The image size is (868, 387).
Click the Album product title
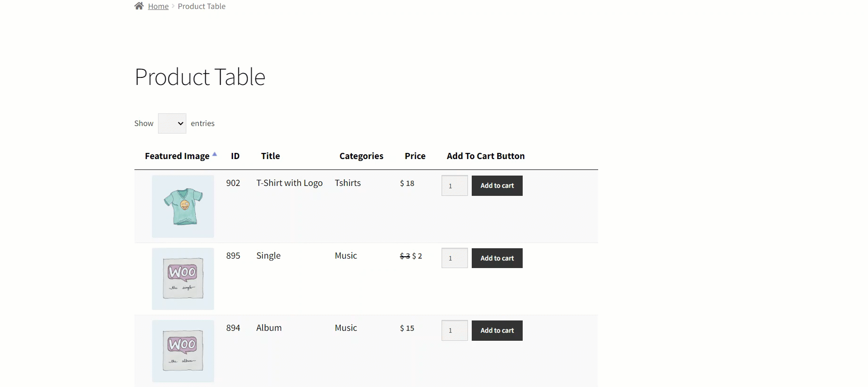point(269,328)
